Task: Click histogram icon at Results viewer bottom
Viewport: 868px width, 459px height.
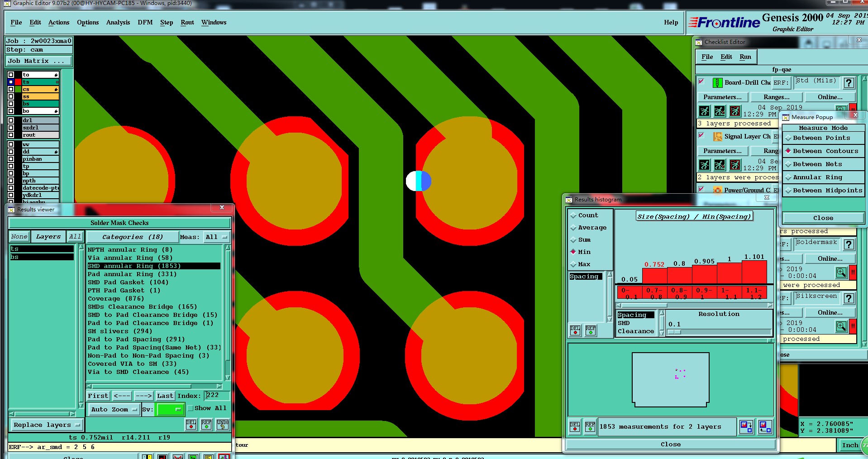Action: coord(224,456)
